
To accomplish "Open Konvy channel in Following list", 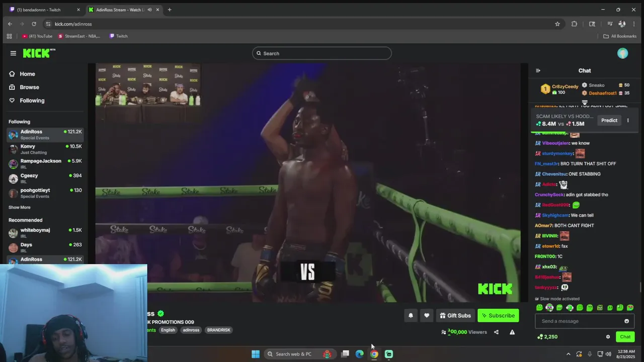I will point(45,149).
